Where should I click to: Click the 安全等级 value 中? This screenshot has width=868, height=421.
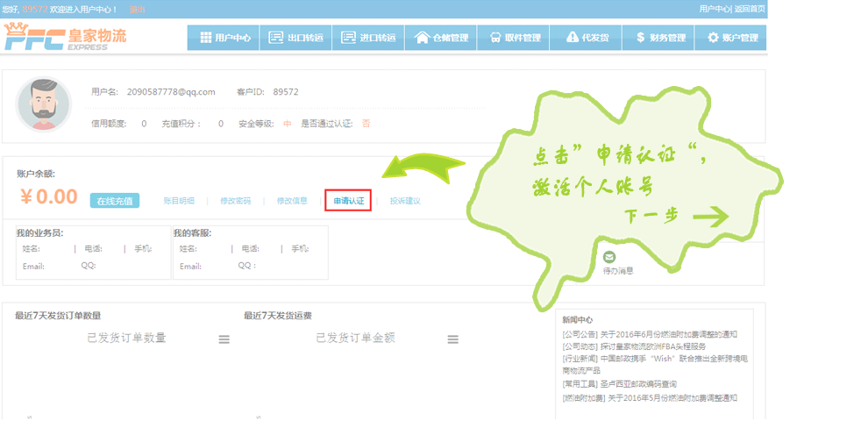coord(288,124)
